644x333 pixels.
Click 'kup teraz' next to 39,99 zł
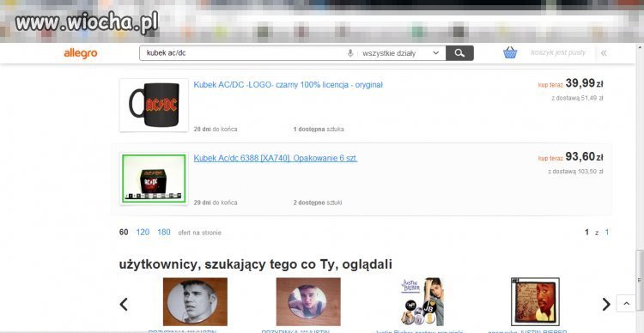550,85
